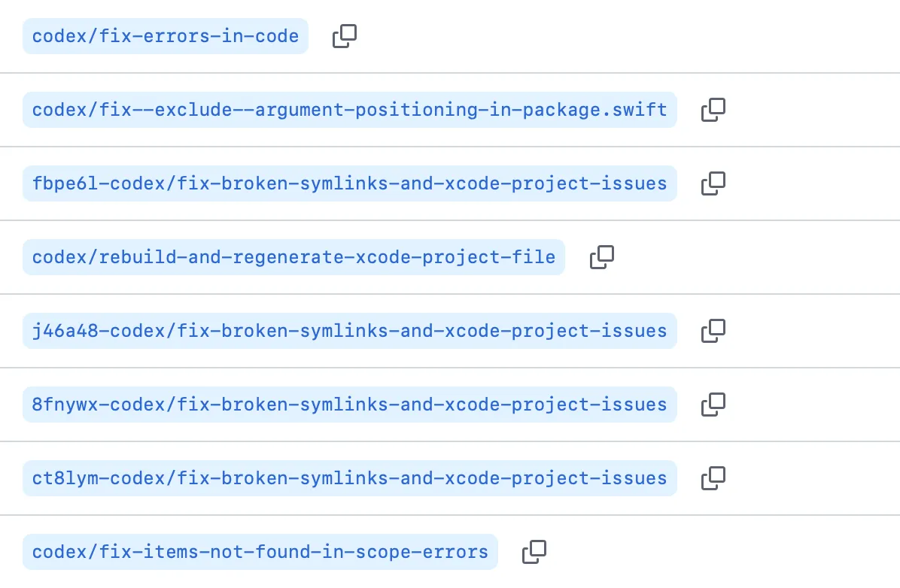This screenshot has height=588, width=900.
Task: Open the j46a48-codex/fix-broken-symlinks branch link
Action: tap(349, 331)
